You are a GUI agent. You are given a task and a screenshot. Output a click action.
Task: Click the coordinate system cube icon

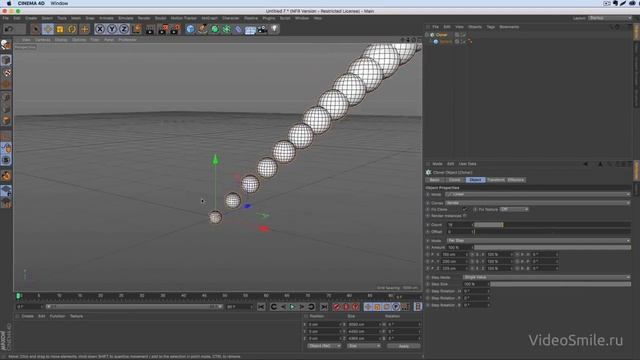(x=136, y=29)
